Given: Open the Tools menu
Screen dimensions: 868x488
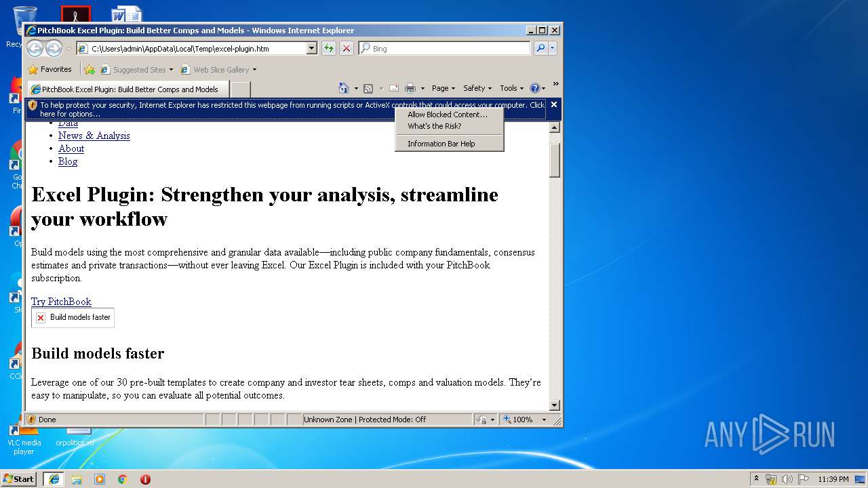Looking at the screenshot, I should 511,88.
